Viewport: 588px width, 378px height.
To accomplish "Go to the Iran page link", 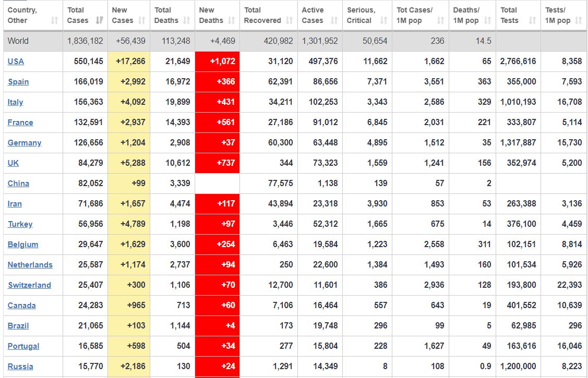I will coord(15,204).
